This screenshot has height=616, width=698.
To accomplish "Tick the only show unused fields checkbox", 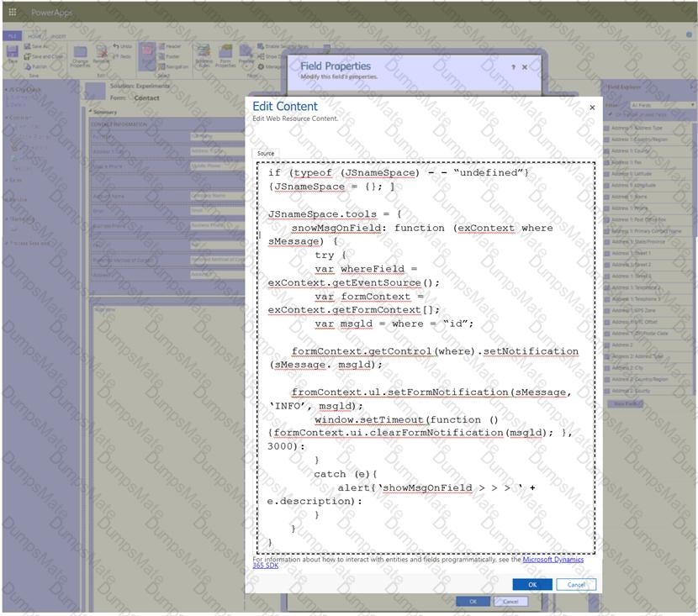I will point(609,114).
